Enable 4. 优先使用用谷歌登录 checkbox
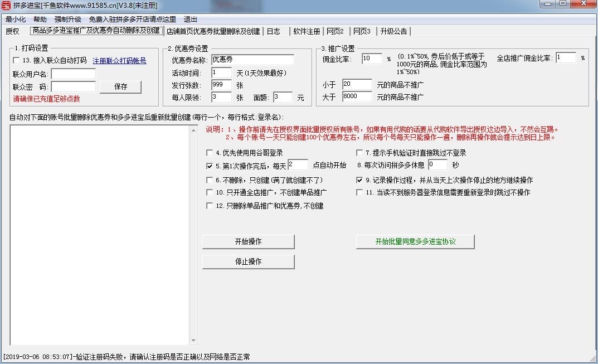This screenshot has height=364, width=598. (x=210, y=153)
